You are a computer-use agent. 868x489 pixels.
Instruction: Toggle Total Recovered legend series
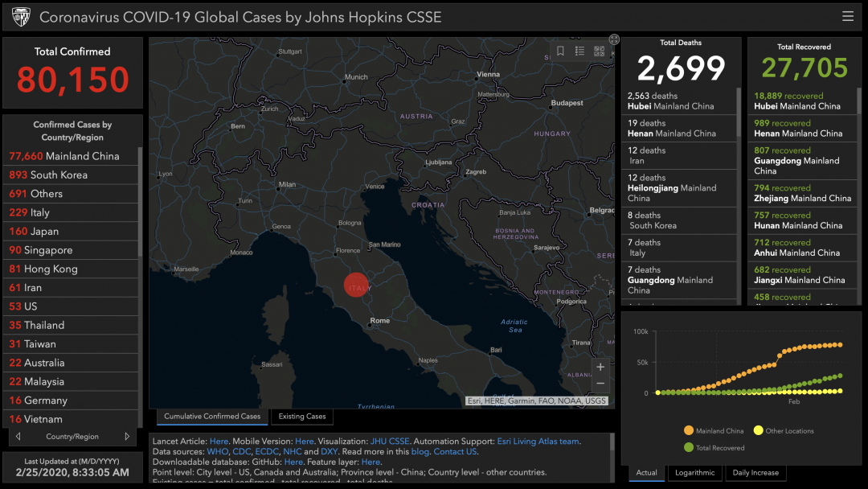[714, 448]
